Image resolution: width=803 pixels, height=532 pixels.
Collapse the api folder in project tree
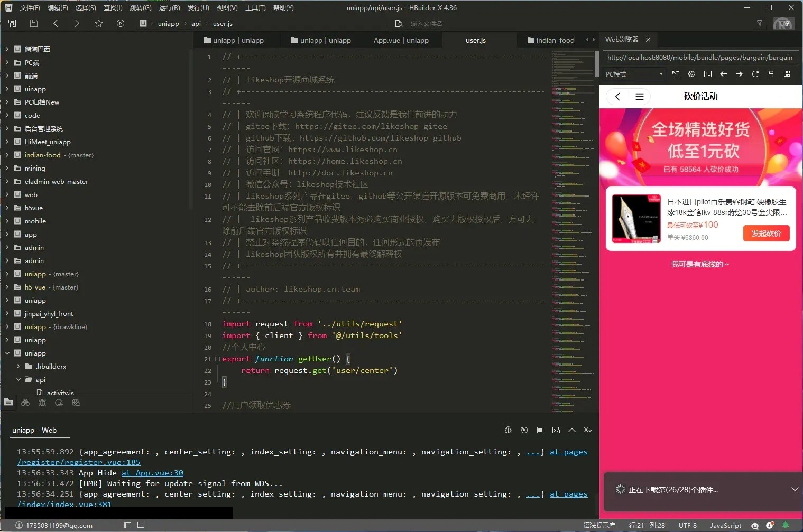click(x=19, y=380)
